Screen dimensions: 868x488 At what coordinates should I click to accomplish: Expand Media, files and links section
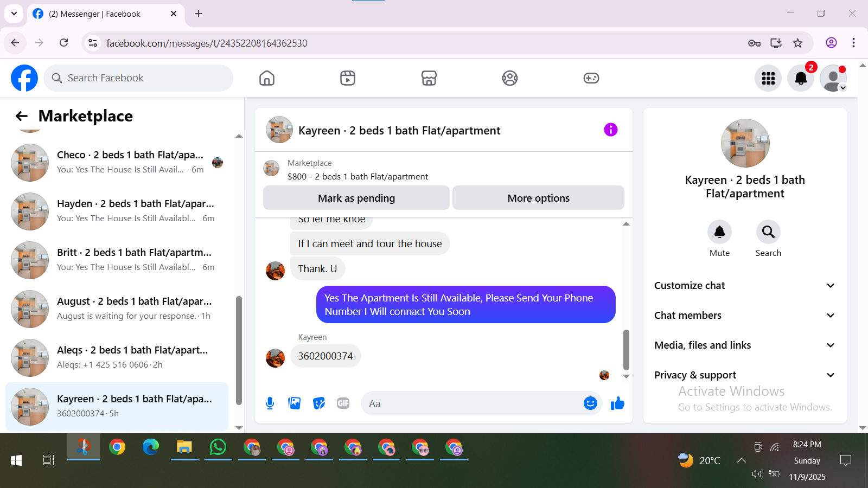[745, 345]
